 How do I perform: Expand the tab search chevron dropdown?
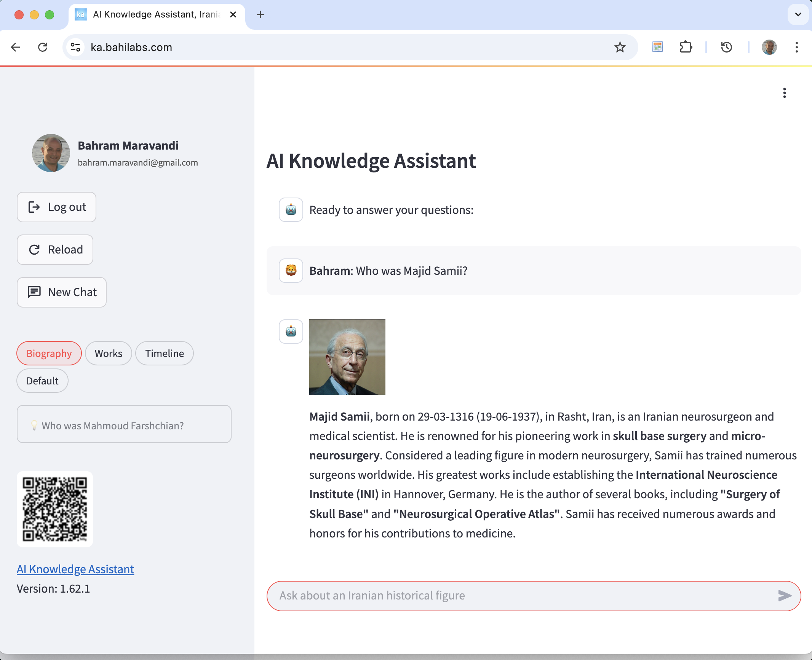(798, 14)
